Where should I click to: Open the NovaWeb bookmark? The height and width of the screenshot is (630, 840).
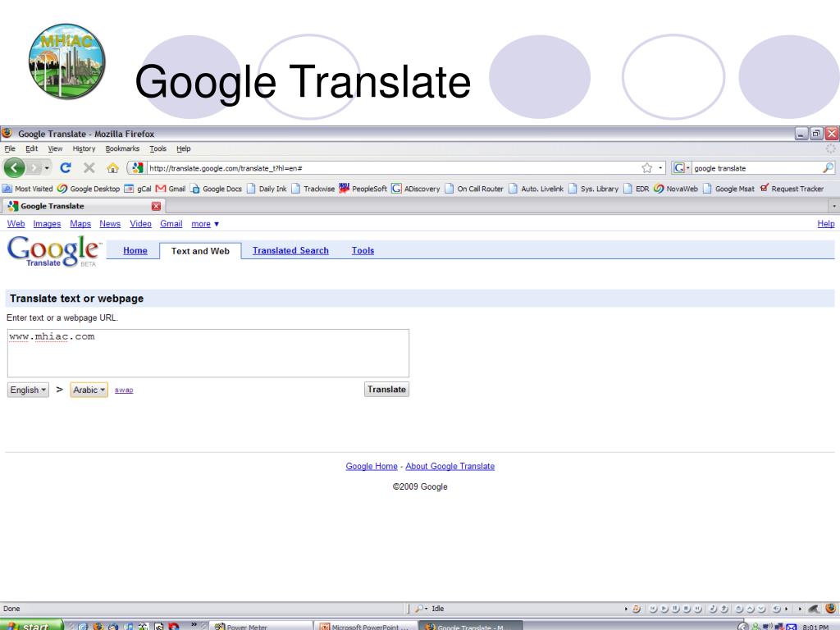tap(676, 189)
